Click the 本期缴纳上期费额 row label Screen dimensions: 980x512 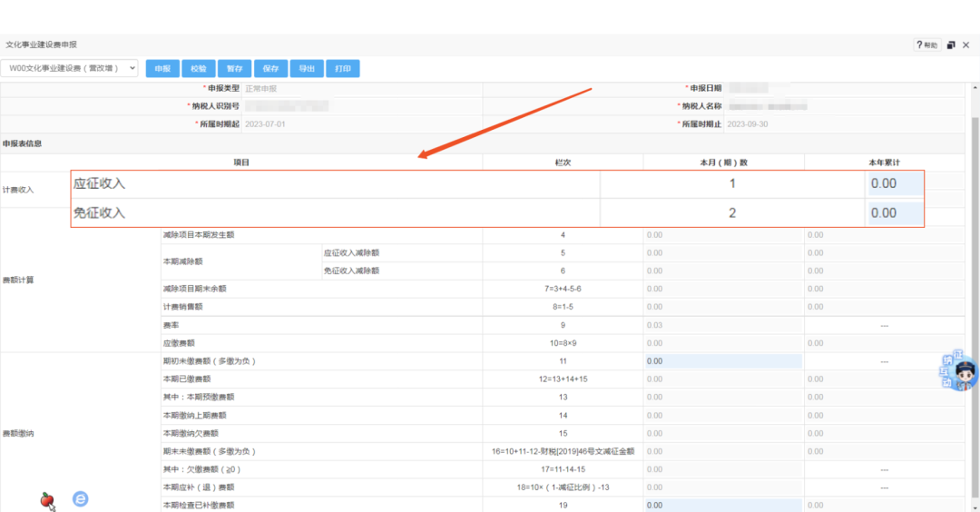[x=195, y=416]
